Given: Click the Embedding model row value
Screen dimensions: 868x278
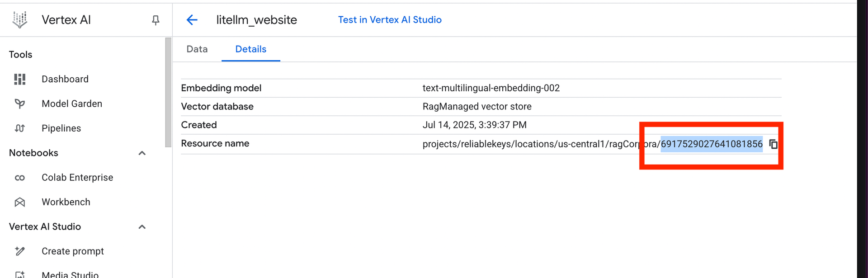Looking at the screenshot, I should click(491, 88).
